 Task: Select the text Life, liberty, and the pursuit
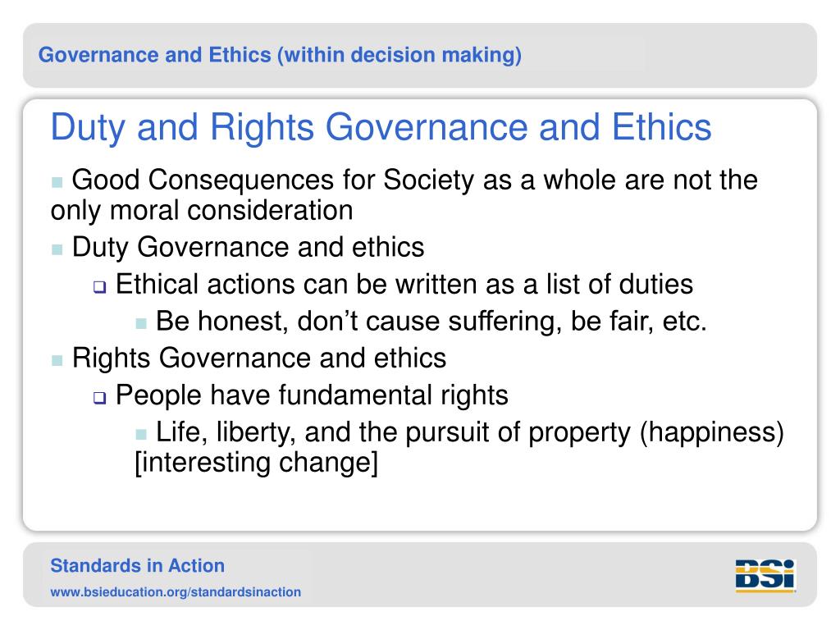click(470, 432)
